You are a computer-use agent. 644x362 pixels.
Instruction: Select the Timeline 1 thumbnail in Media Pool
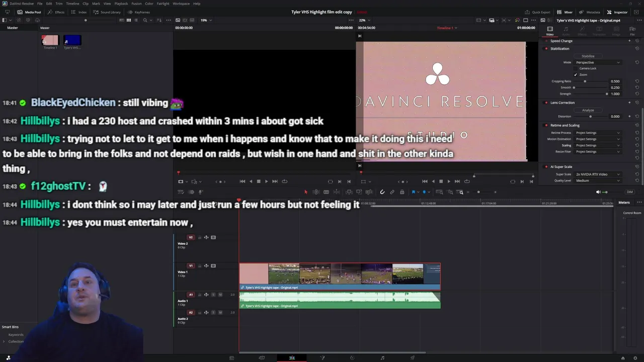(x=50, y=40)
